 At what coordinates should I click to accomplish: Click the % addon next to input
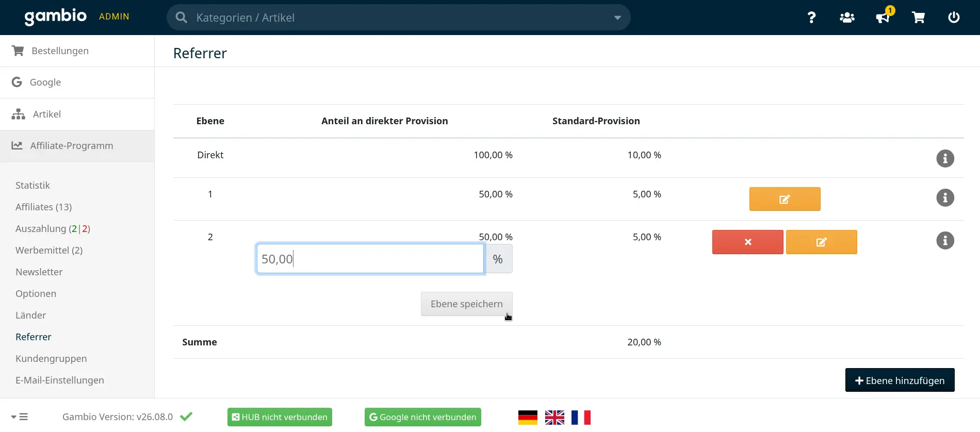[498, 259]
